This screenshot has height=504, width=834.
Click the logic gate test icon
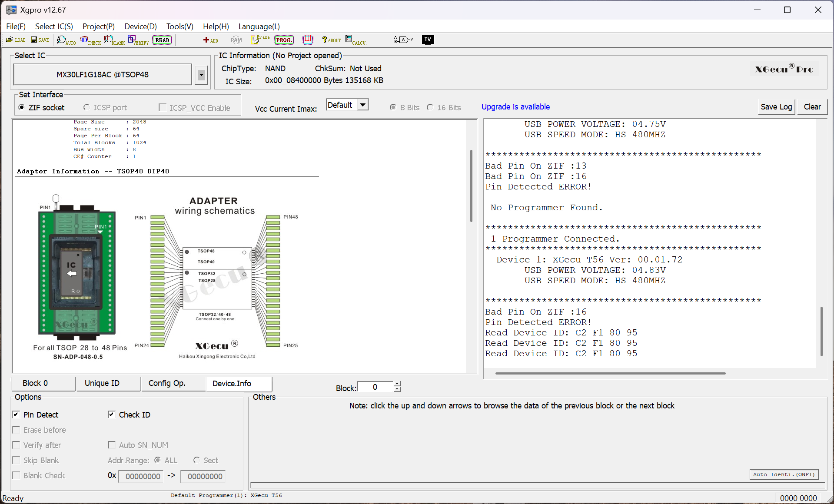point(403,40)
